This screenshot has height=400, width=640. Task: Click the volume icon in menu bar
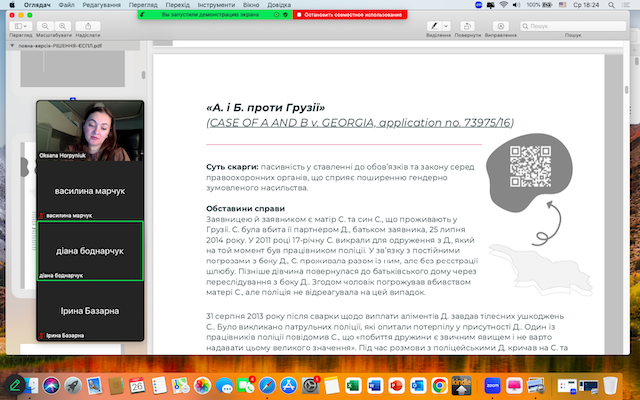(x=516, y=5)
